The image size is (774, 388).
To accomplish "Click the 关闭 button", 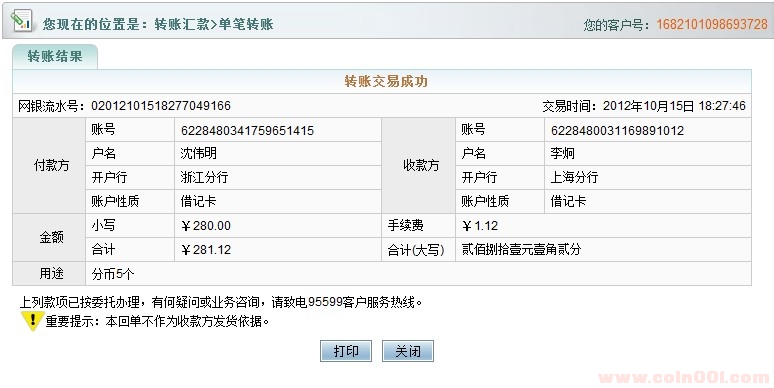I will 408,351.
